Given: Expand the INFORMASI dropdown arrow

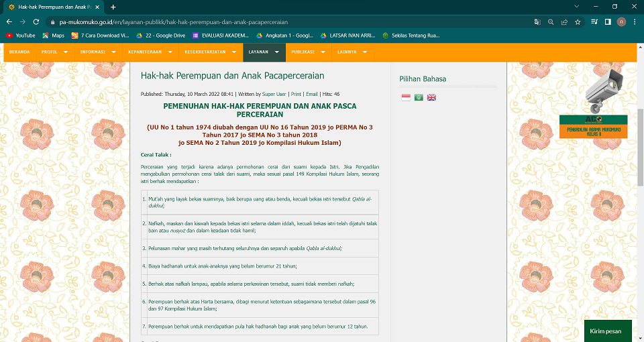Looking at the screenshot, I should point(114,52).
